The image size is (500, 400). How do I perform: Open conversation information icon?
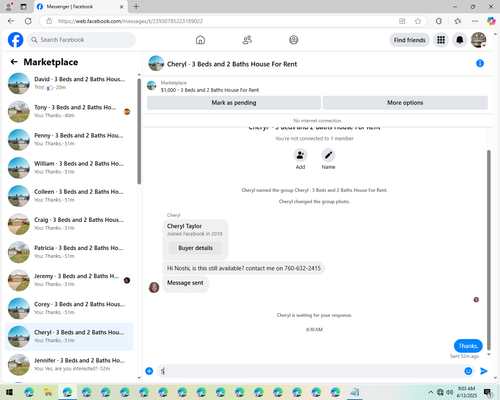point(480,63)
